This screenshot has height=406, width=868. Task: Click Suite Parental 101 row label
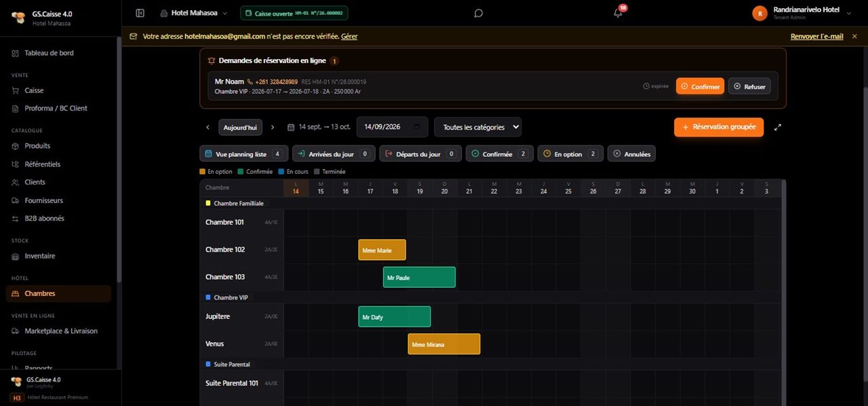point(232,383)
